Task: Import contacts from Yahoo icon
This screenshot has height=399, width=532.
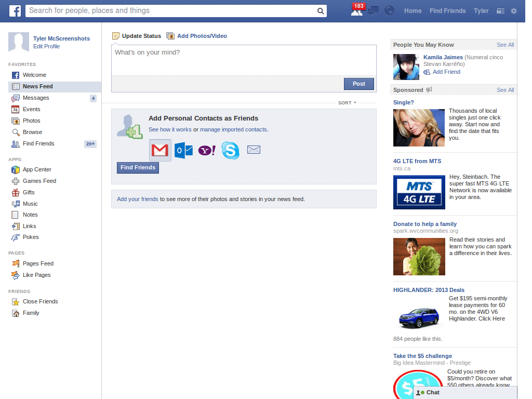Action: click(207, 150)
